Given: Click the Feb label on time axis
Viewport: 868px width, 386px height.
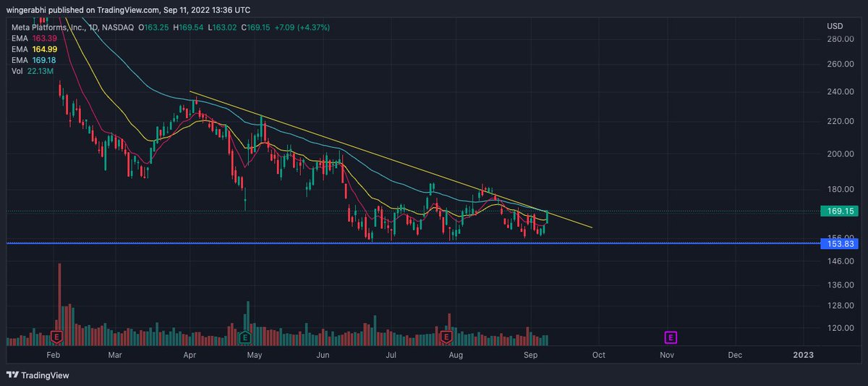Looking at the screenshot, I should click(53, 355).
